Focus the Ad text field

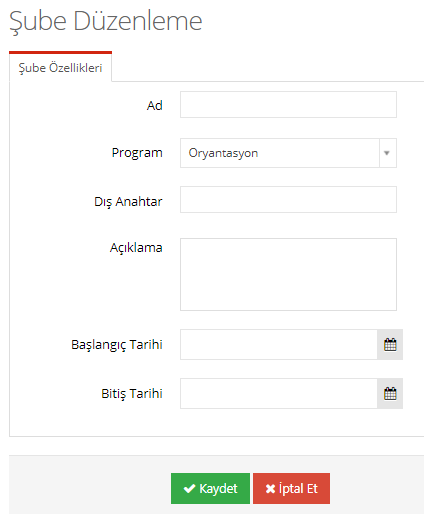coord(288,104)
